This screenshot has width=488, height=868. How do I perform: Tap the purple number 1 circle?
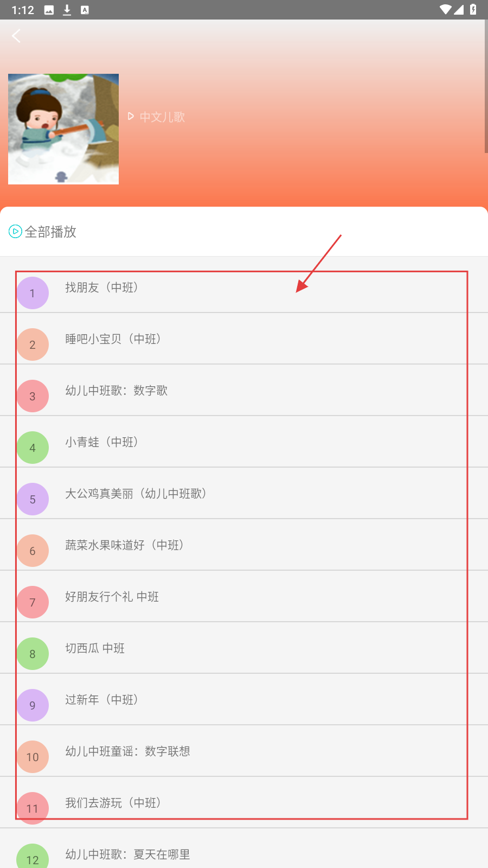33,293
